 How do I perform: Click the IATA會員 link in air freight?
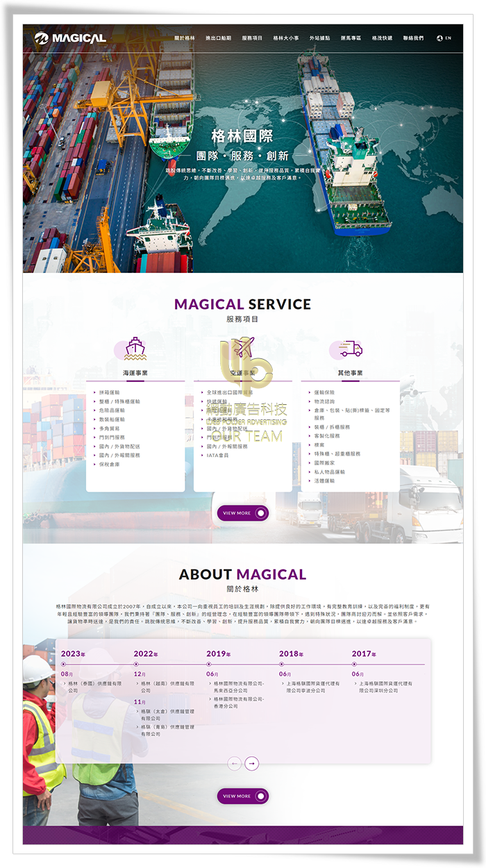click(x=217, y=456)
